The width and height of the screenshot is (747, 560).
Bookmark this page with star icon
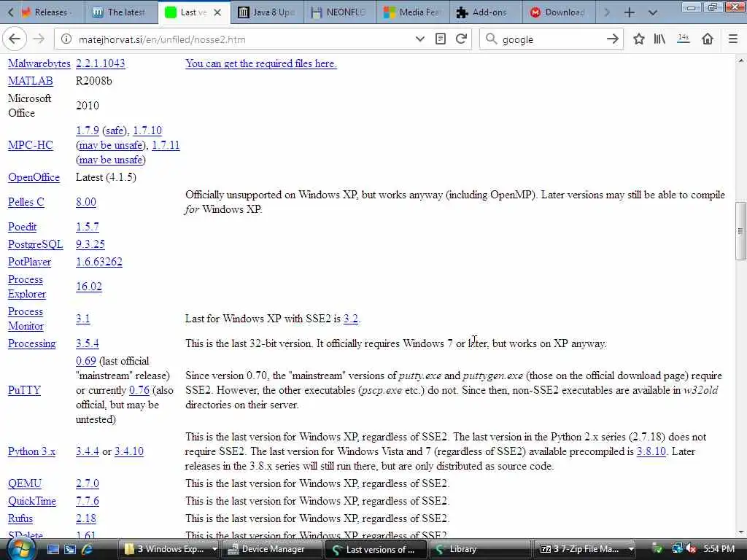click(638, 39)
